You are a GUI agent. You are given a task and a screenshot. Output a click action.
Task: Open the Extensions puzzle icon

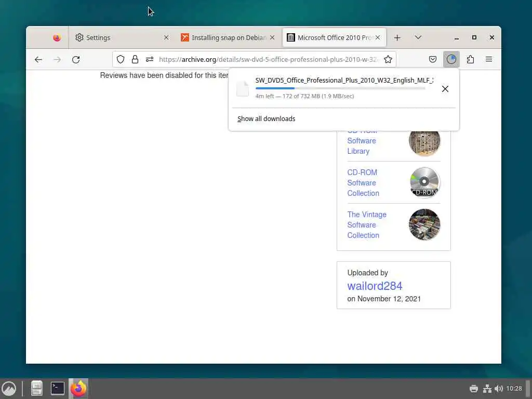[x=470, y=59]
